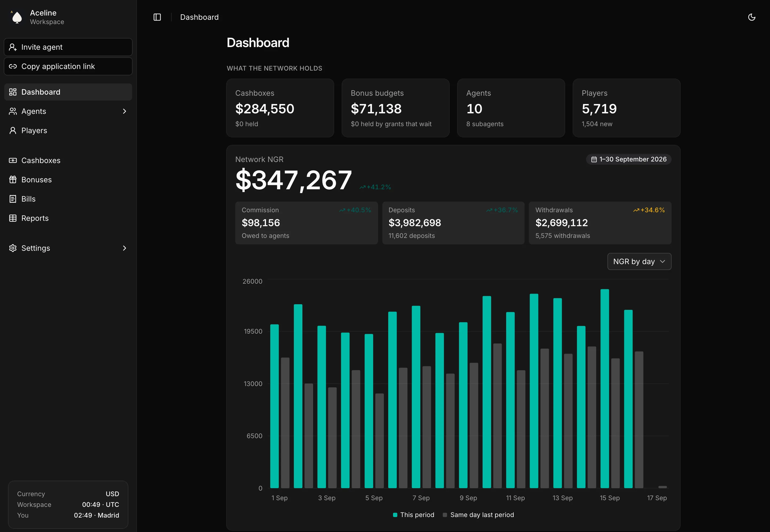Viewport: 770px width, 532px height.
Task: Click the Agents people icon
Action: (13, 111)
